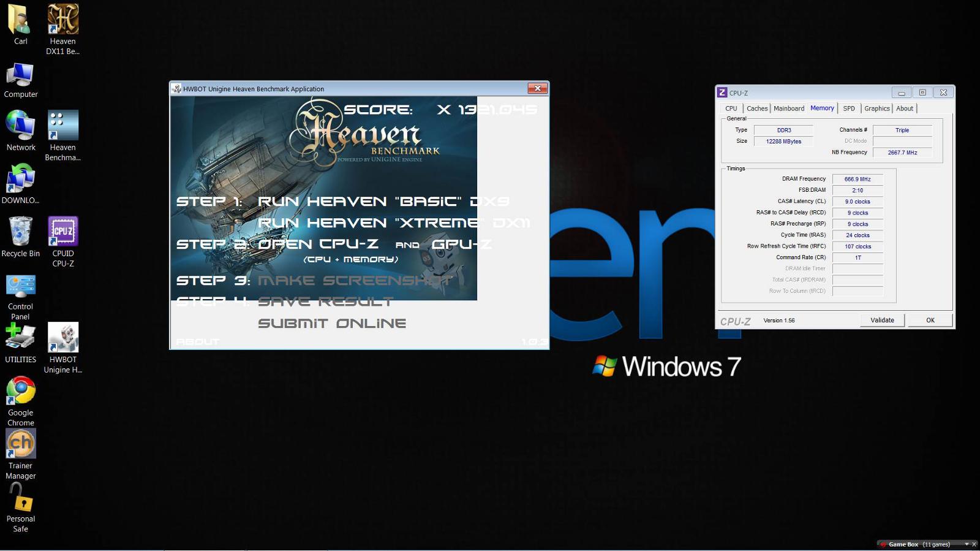The height and width of the screenshot is (551, 980).
Task: Switch to the Mainboard tab in CPU-Z
Action: coord(789,108)
